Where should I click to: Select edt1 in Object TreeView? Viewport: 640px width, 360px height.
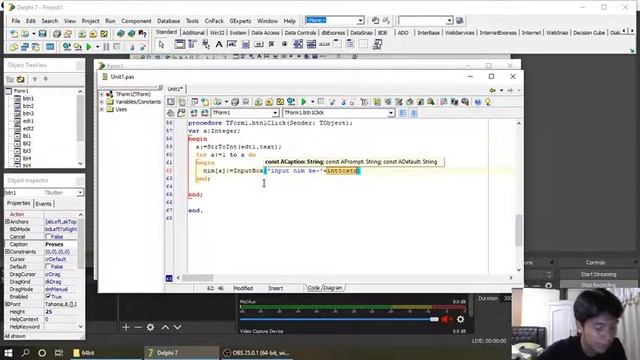point(28,121)
